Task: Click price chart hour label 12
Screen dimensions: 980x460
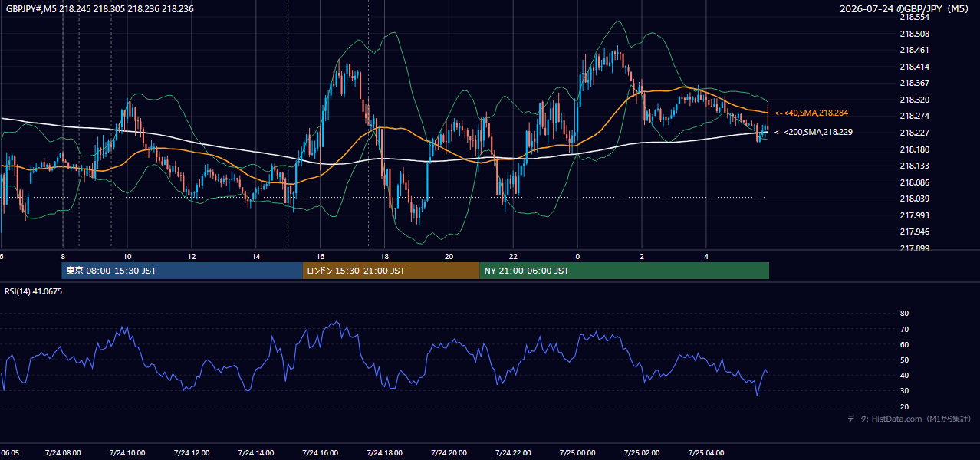Action: pos(192,256)
